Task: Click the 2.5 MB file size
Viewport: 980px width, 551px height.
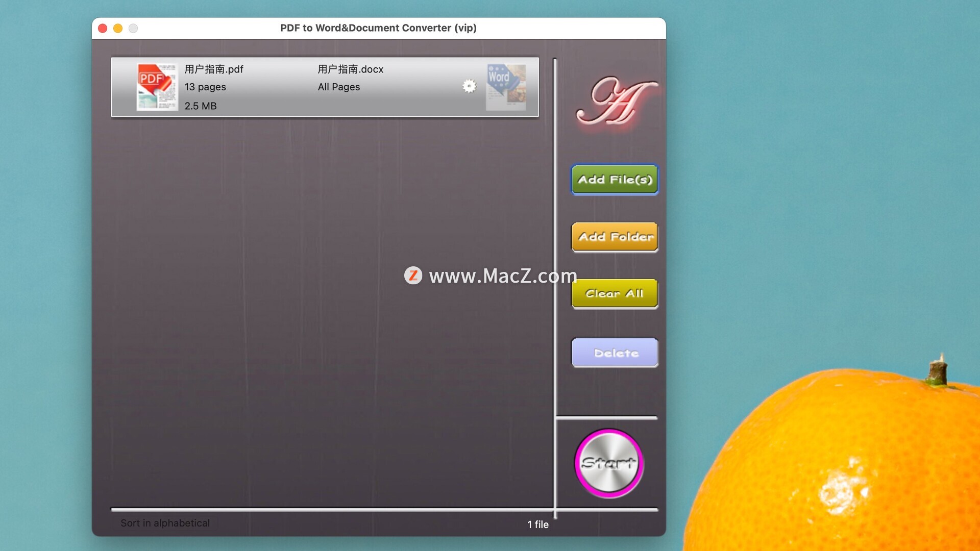Action: click(201, 106)
